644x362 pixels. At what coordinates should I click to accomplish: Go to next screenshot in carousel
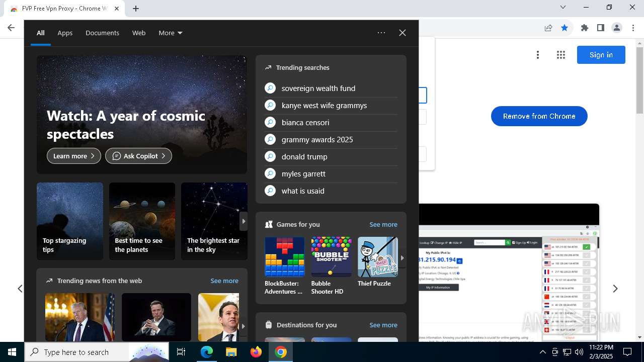pos(615,289)
